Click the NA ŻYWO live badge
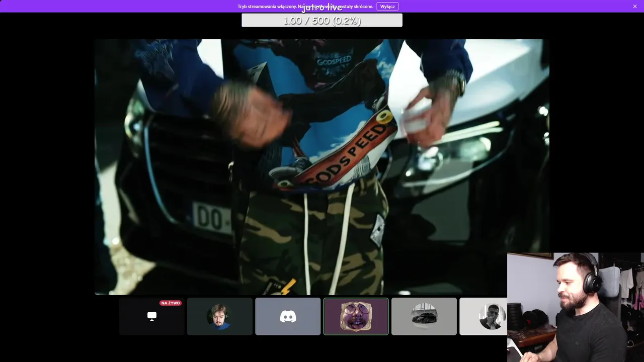This screenshot has width=644, height=362. [171, 303]
